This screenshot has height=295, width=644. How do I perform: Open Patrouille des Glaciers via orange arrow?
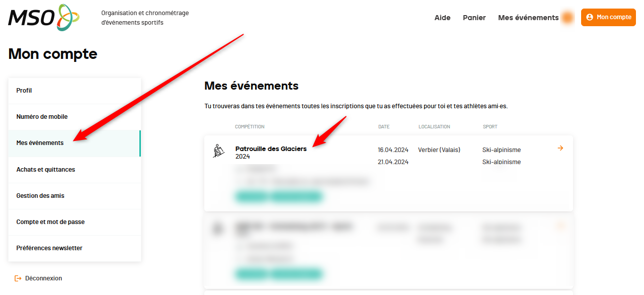coord(560,148)
